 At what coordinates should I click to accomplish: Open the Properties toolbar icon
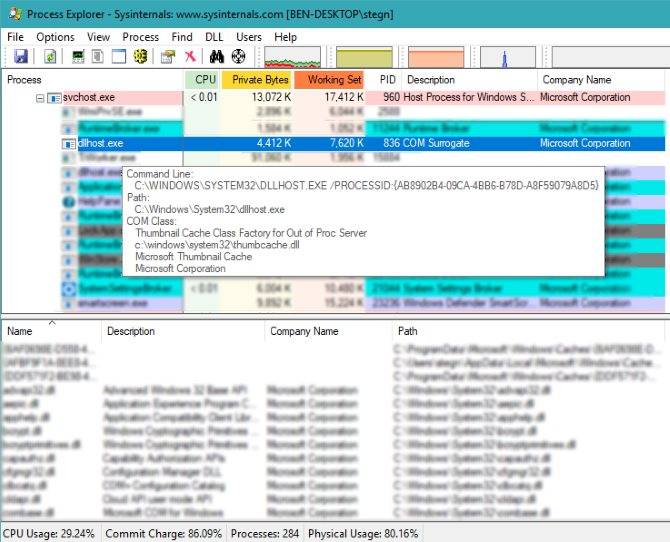(168, 56)
